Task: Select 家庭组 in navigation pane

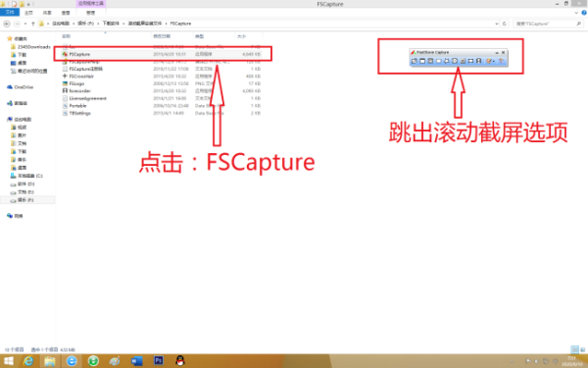Action: [18, 103]
